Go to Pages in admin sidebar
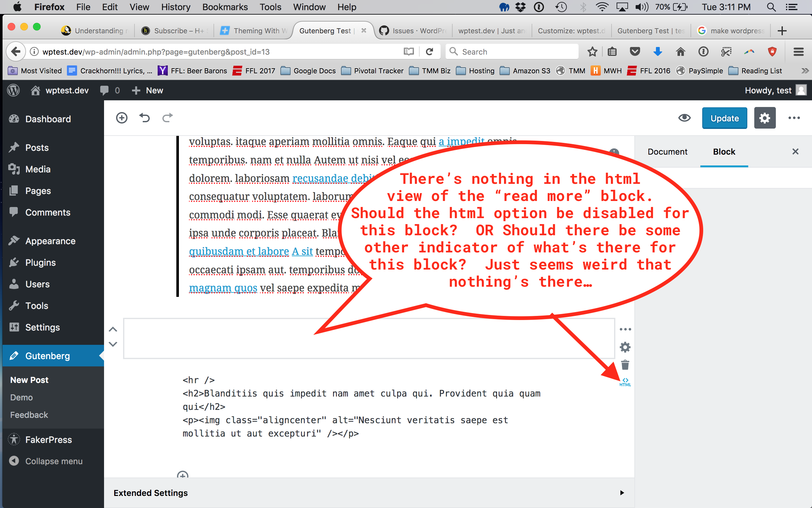This screenshot has height=508, width=812. point(38,191)
